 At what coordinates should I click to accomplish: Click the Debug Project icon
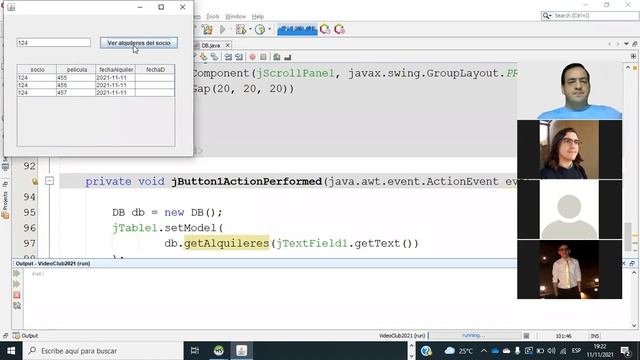241,29
